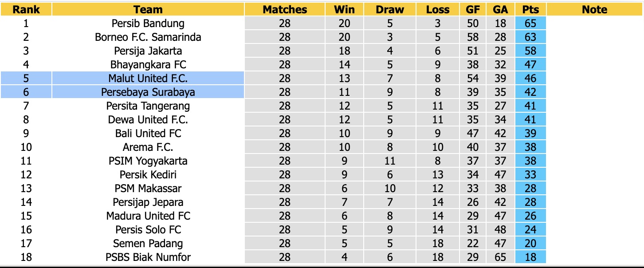Screen dimensions: 644x268
Task: Open the Bali United FC entry
Action: [x=148, y=133]
